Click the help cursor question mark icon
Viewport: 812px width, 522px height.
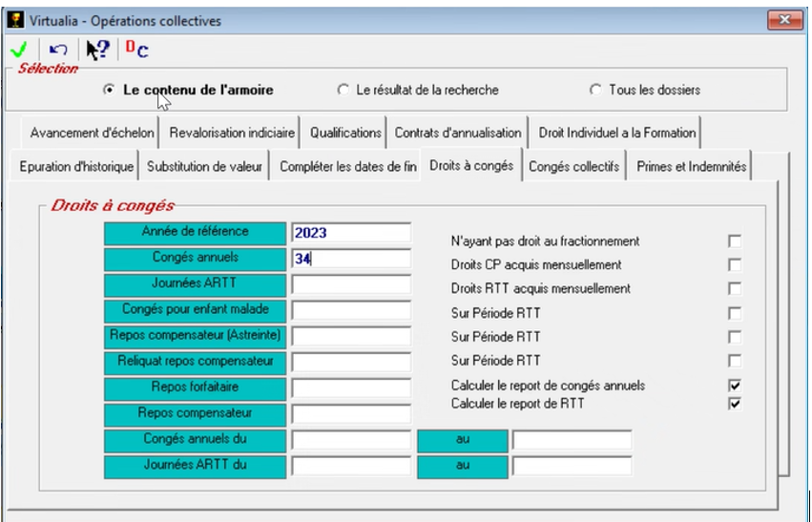pos(97,50)
